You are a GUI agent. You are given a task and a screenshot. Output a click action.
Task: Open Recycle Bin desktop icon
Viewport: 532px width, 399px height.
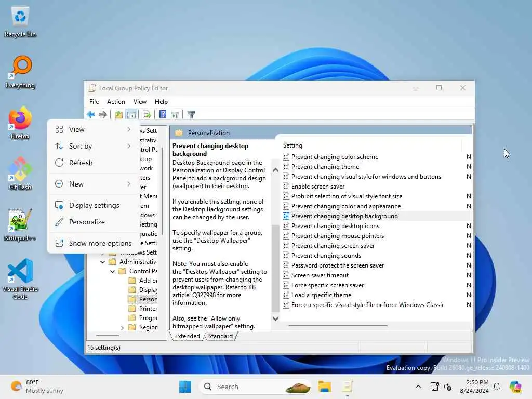pos(20,22)
